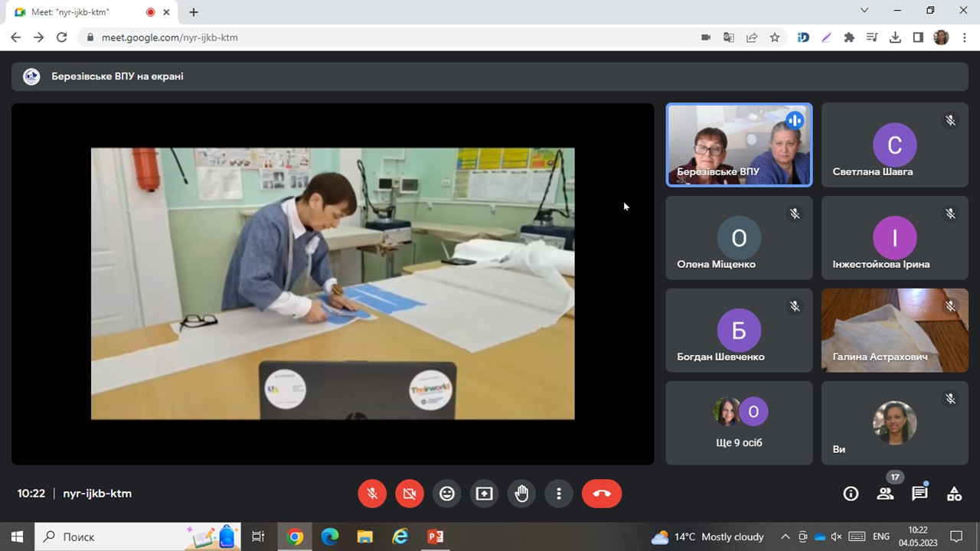Leave the call with red hang-up button
Image resolution: width=980 pixels, height=551 pixels.
point(602,494)
